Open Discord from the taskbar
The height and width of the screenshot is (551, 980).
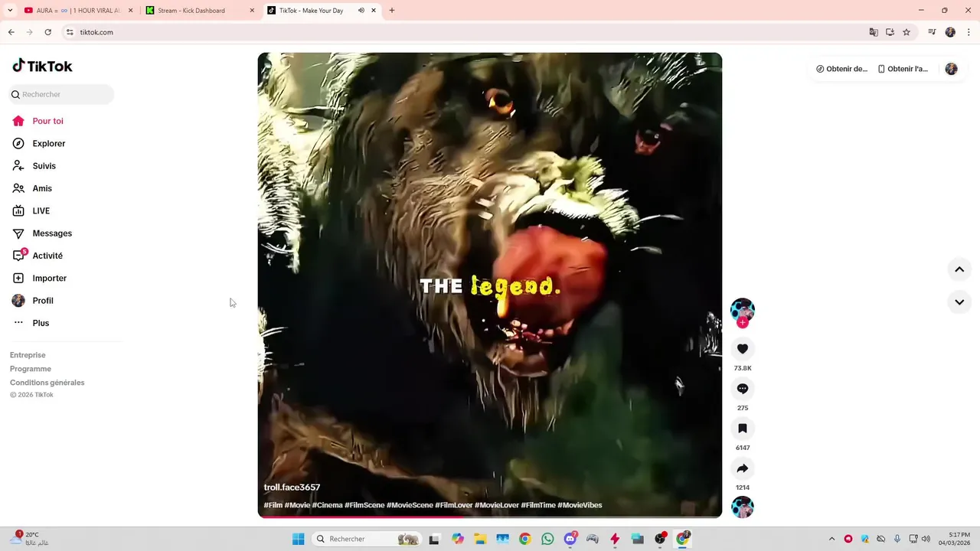pyautogui.click(x=570, y=539)
